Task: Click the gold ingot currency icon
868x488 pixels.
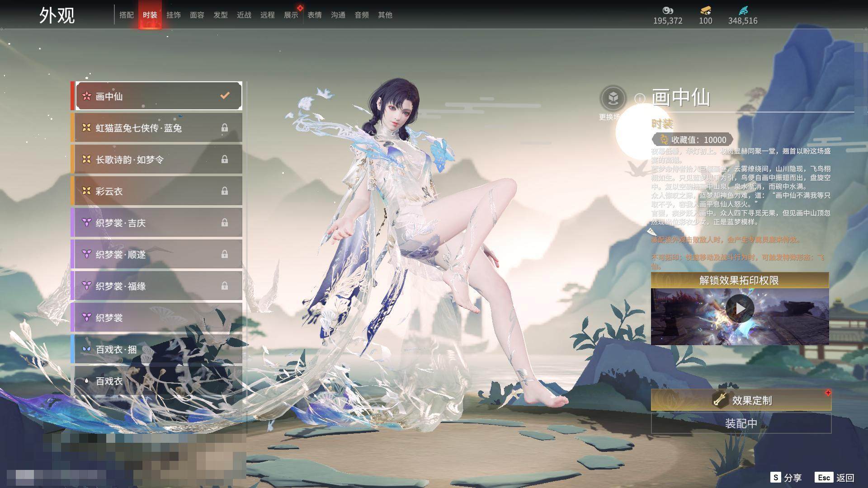Action: (x=705, y=10)
